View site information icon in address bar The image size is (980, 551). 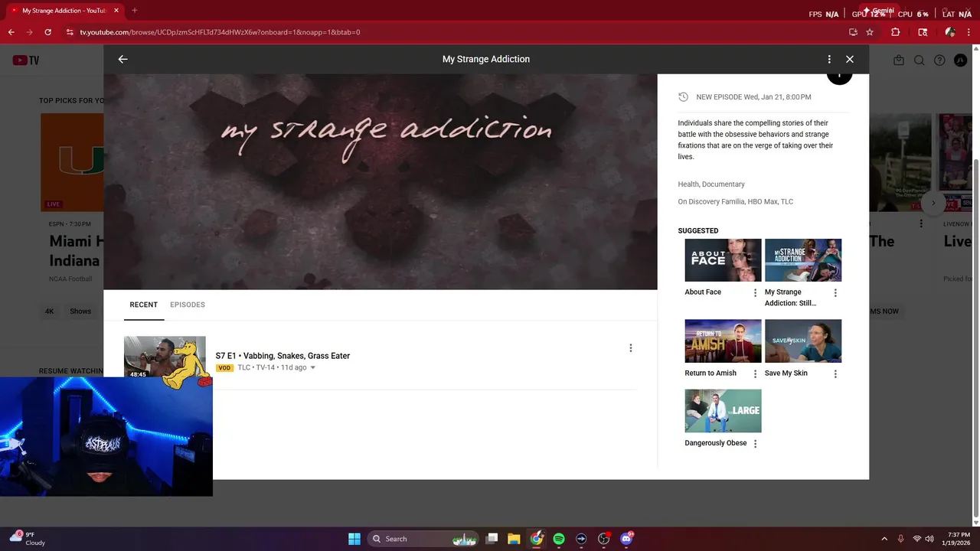(x=70, y=32)
